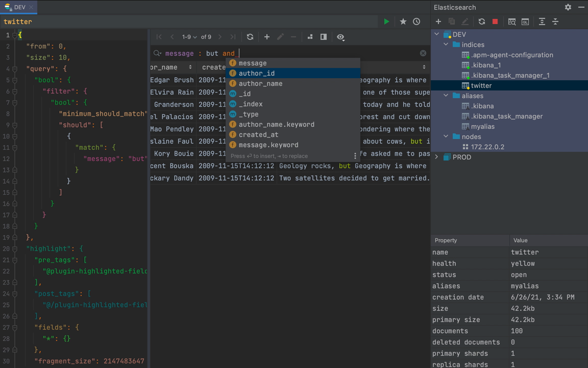Collapse the nodes folder
588x368 pixels.
click(x=446, y=136)
